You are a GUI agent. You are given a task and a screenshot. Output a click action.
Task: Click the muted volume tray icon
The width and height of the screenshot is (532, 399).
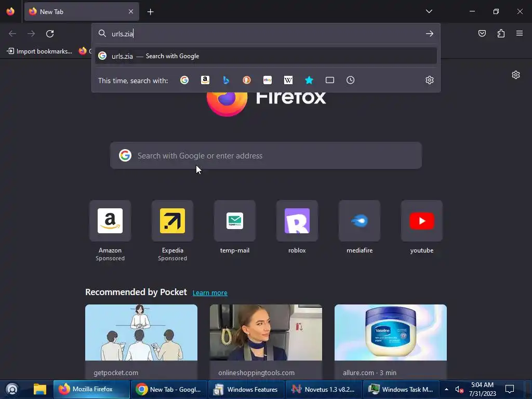click(x=459, y=390)
